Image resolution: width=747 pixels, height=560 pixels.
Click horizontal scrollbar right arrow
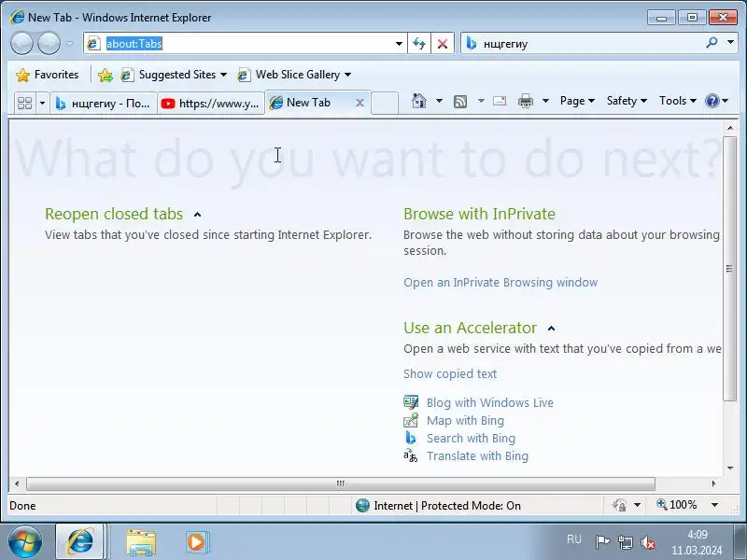click(713, 483)
